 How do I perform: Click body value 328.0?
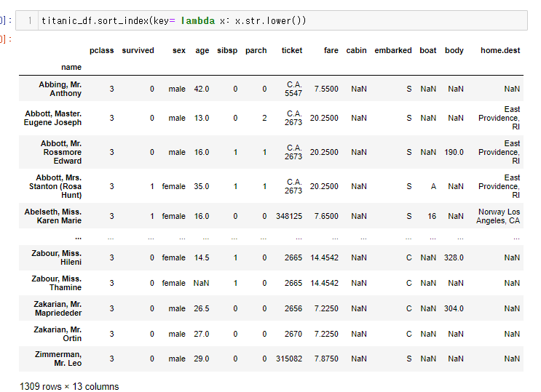tap(454, 257)
